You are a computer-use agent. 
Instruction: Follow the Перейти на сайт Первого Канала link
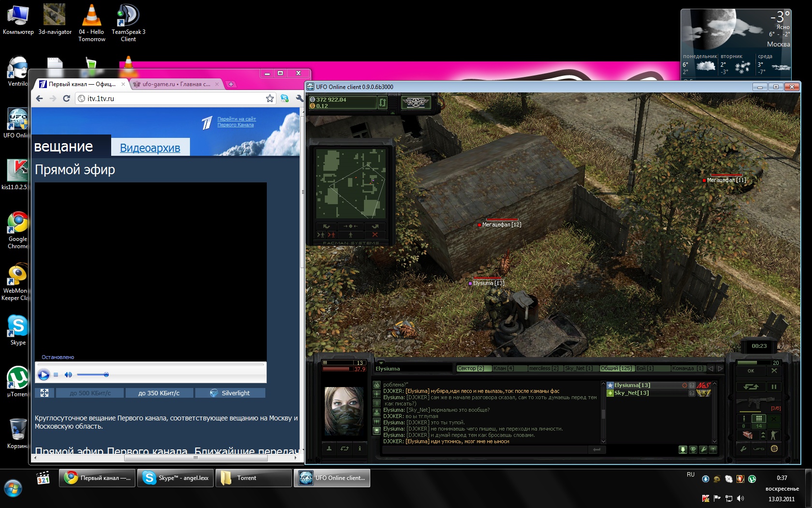[x=236, y=121]
